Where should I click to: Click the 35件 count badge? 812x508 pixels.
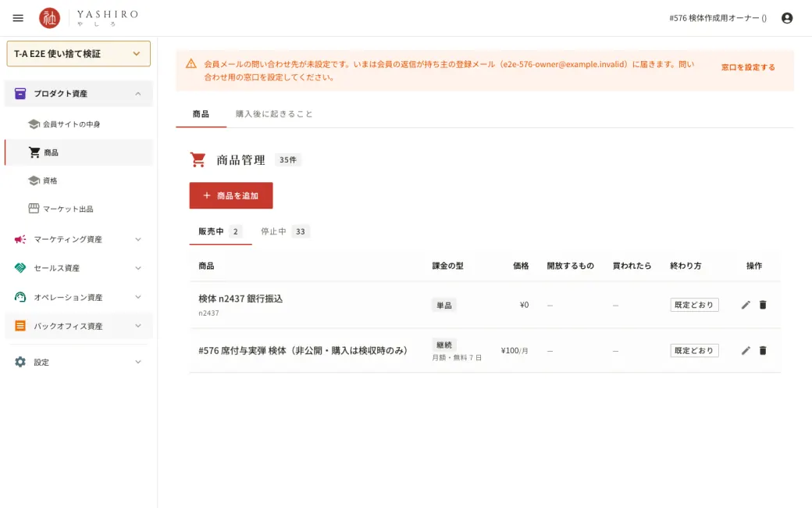288,159
